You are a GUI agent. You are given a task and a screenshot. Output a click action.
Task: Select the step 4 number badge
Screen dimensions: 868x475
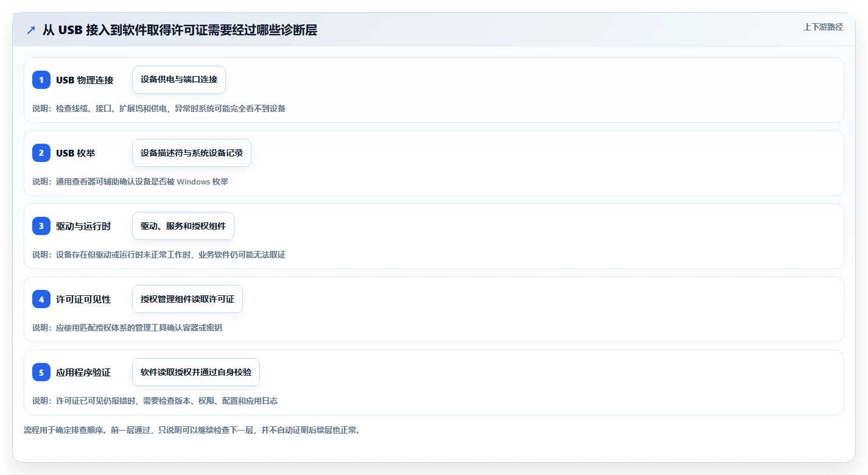[x=41, y=299]
